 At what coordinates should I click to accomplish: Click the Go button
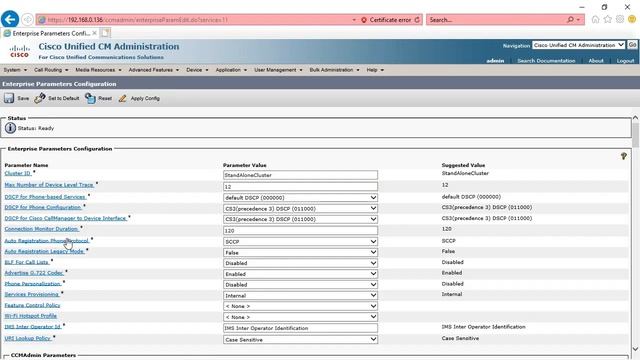(x=632, y=45)
